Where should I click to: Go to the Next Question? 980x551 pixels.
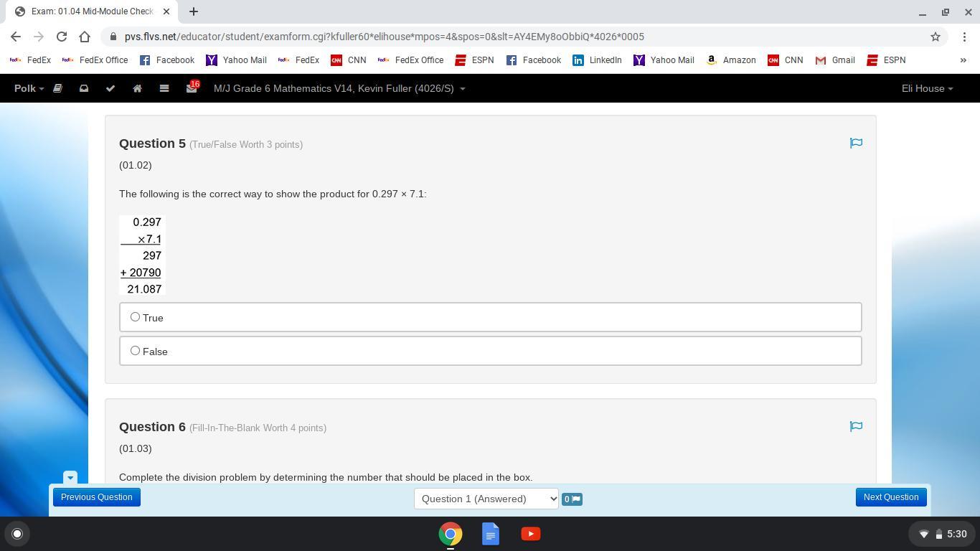(x=891, y=497)
